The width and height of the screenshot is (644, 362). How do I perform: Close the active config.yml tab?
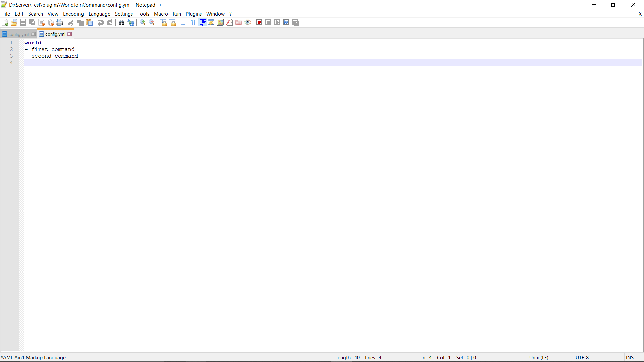[x=69, y=34]
